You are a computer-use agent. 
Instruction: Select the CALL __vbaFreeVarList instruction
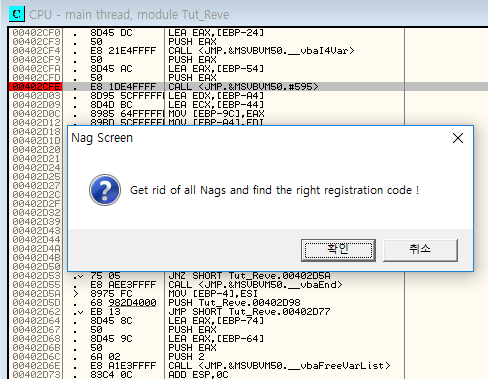279,366
